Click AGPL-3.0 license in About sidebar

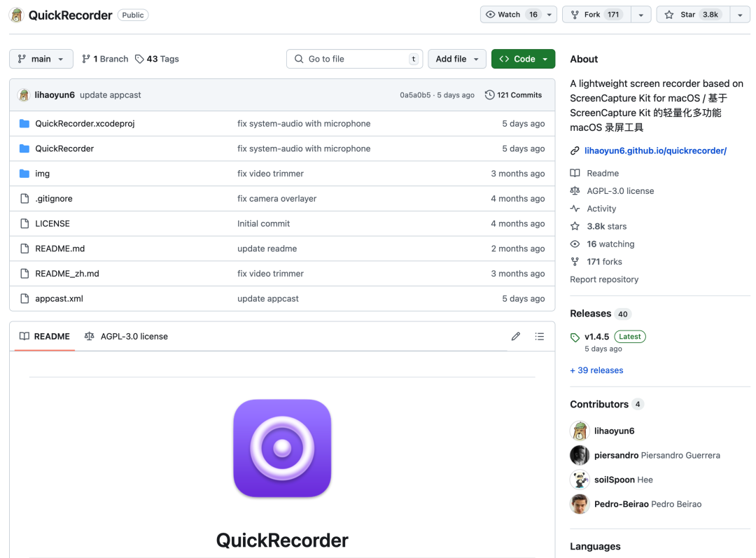tap(620, 191)
